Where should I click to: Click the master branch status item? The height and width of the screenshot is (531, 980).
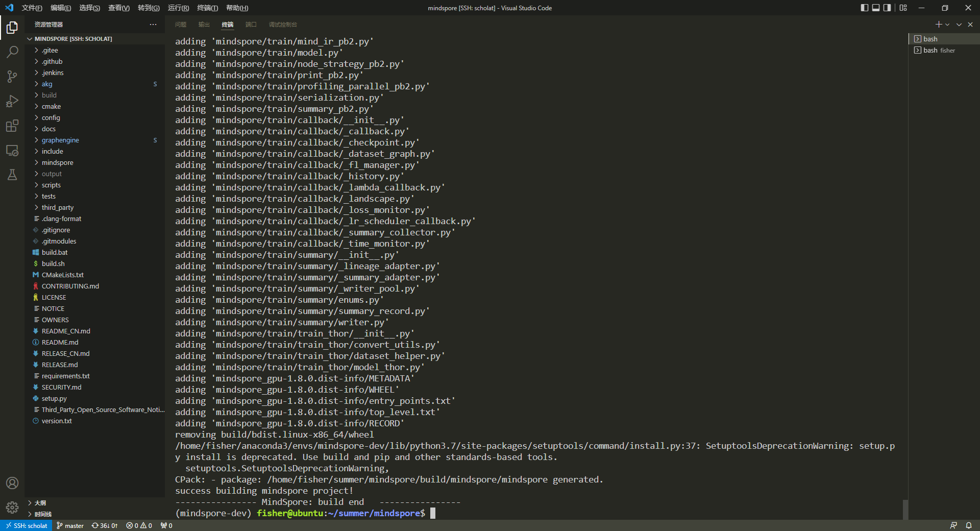point(70,525)
